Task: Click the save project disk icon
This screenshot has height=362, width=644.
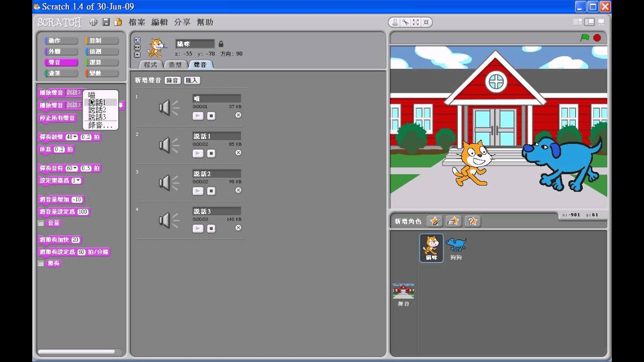Action: coord(106,22)
